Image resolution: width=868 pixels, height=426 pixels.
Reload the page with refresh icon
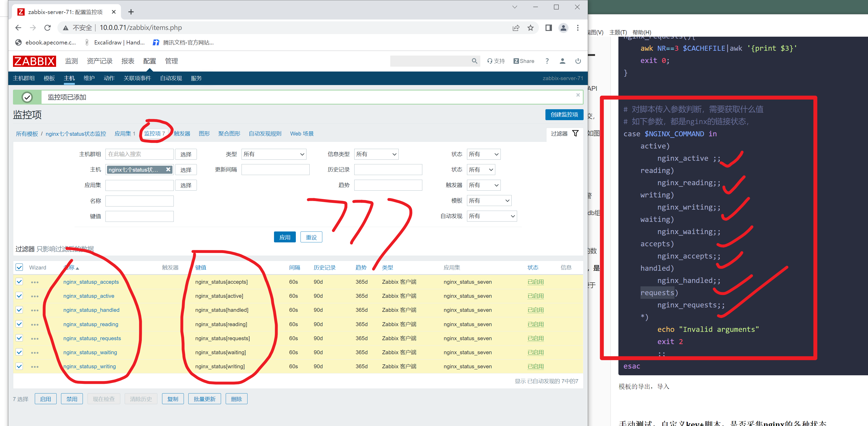(x=48, y=28)
